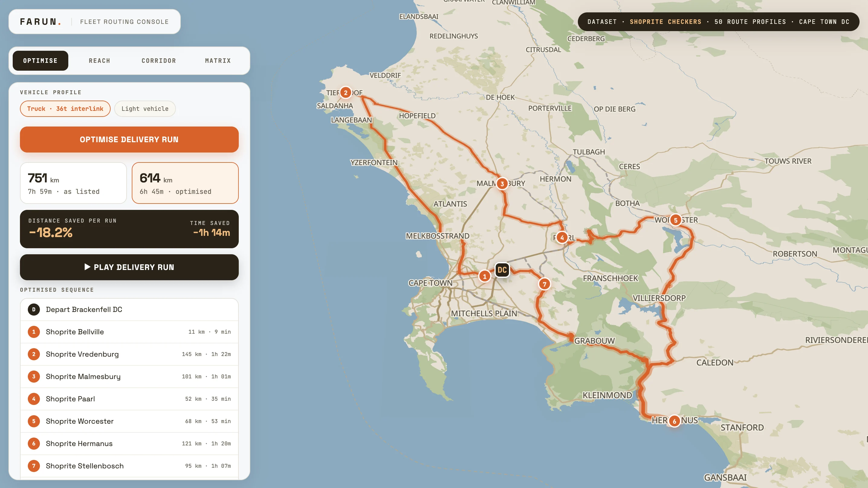Click the number 6 badge for Shoprite Hermanus
This screenshot has height=488, width=868.
pos(34,444)
